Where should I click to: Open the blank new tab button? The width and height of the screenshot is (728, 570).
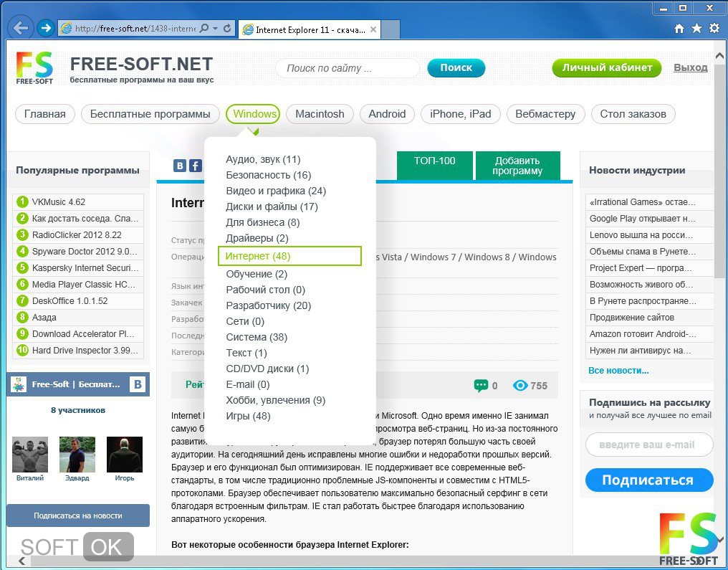pyautogui.click(x=391, y=29)
